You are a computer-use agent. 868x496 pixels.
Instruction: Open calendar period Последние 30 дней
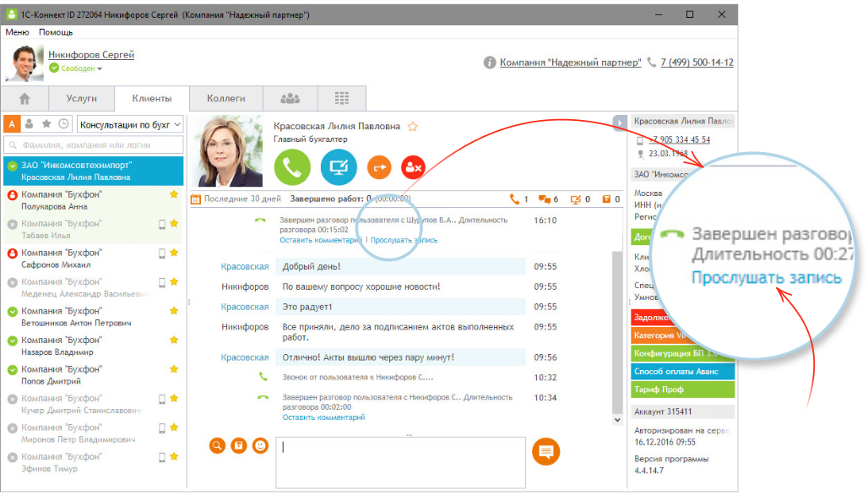click(x=236, y=199)
